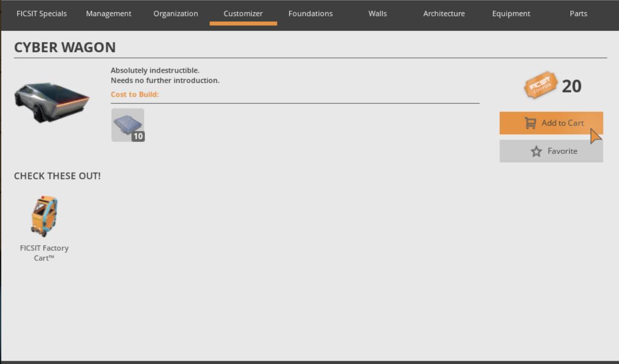This screenshot has width=619, height=364.
Task: Click the Cost to Build heading
Action: click(x=135, y=95)
